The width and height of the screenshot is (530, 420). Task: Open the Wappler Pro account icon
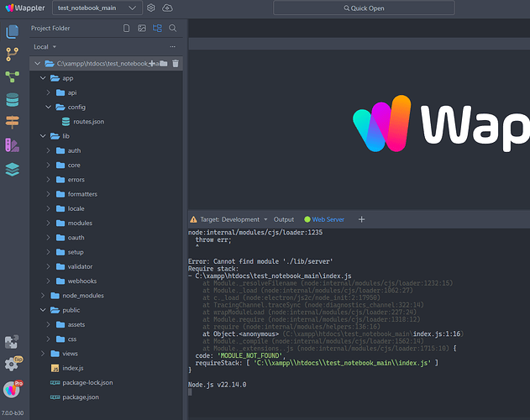pyautogui.click(x=12, y=389)
